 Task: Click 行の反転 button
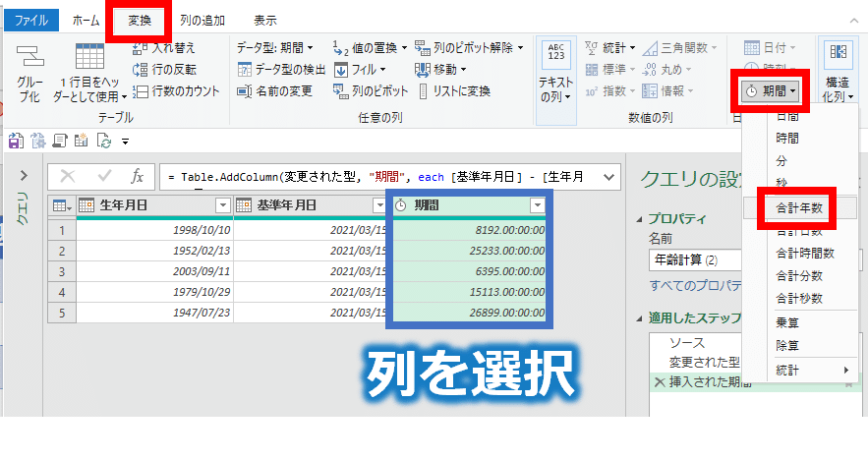[164, 69]
